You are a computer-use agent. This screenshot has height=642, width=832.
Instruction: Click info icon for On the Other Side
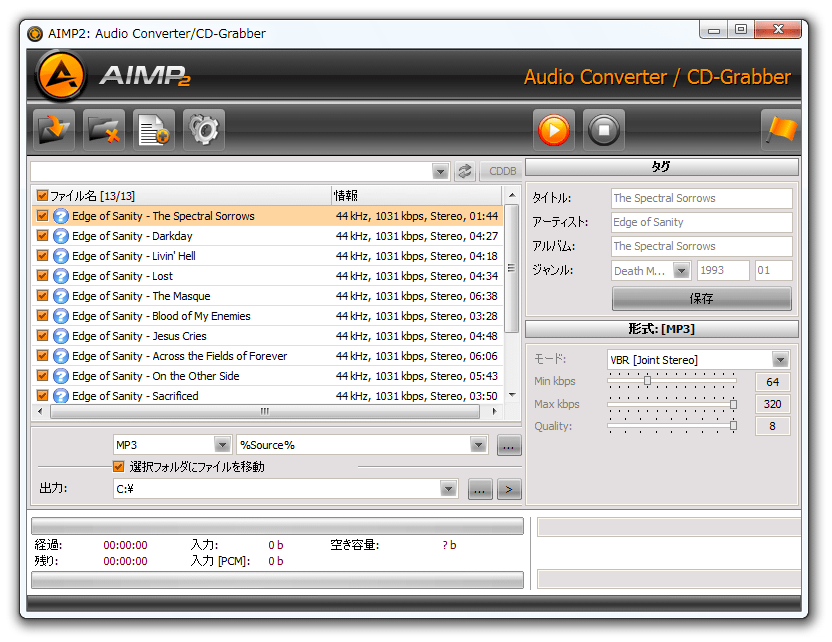(x=61, y=376)
